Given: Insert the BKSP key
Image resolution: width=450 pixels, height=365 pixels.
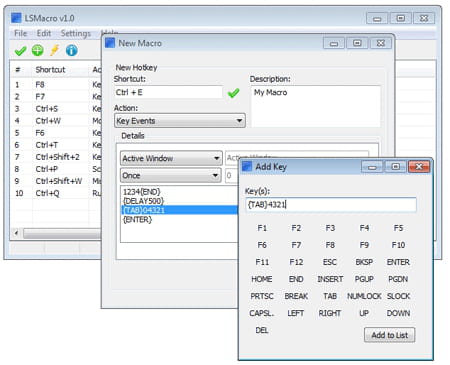Looking at the screenshot, I should [364, 262].
